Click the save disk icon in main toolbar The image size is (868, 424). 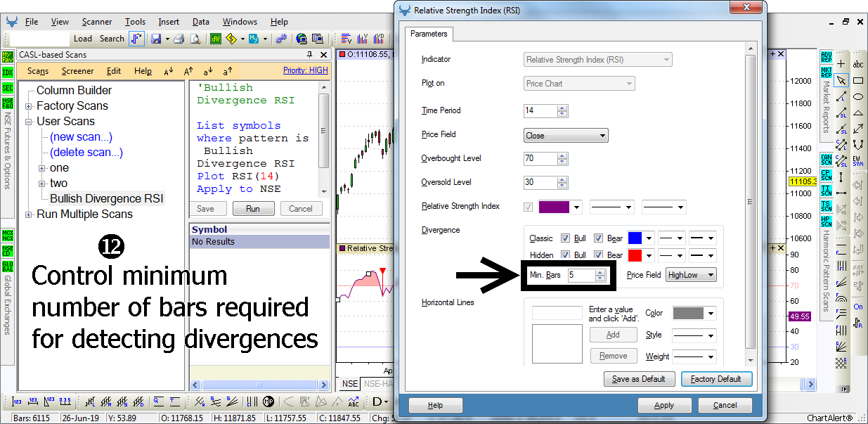coord(156,39)
